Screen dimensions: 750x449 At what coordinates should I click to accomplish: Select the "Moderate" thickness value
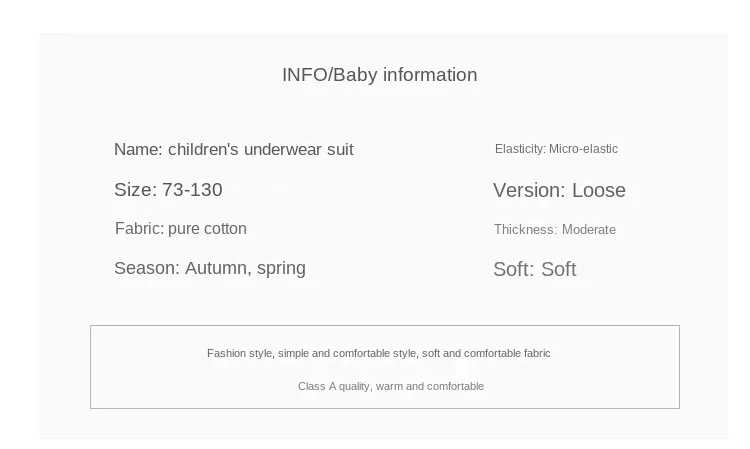(x=589, y=230)
